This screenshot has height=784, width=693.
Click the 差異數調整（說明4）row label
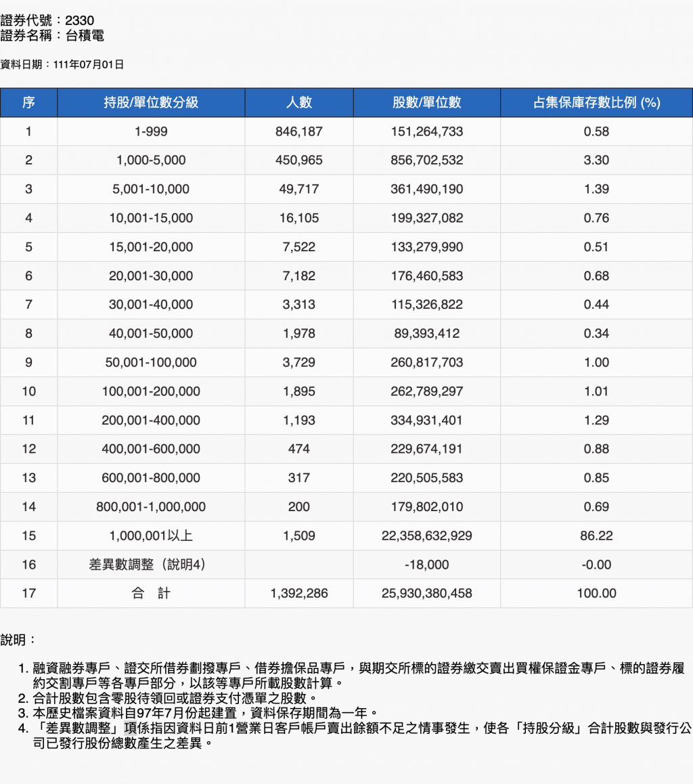point(151,565)
